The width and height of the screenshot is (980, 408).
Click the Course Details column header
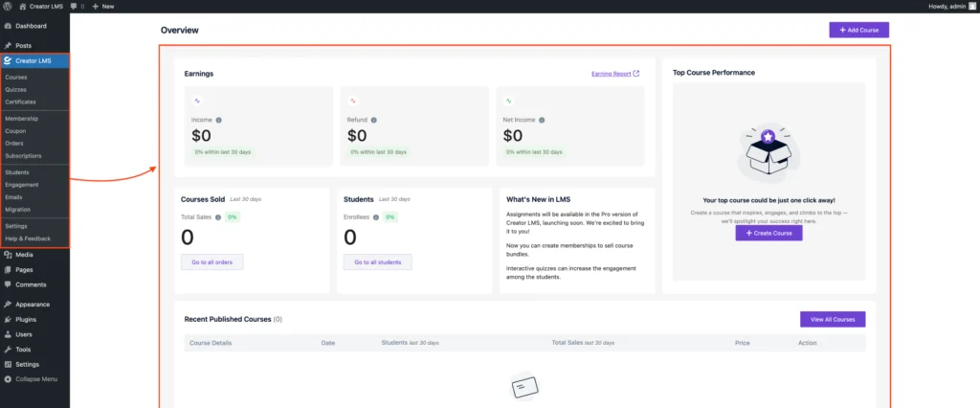[x=211, y=343]
